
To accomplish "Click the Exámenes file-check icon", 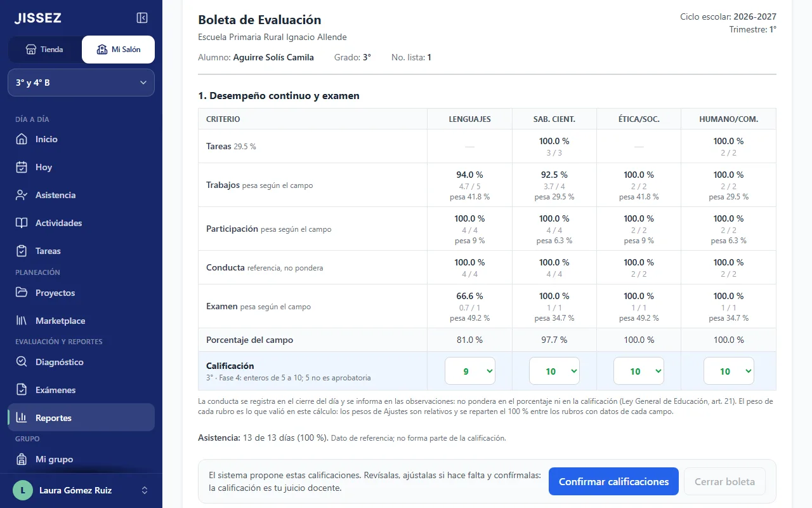I will [22, 390].
